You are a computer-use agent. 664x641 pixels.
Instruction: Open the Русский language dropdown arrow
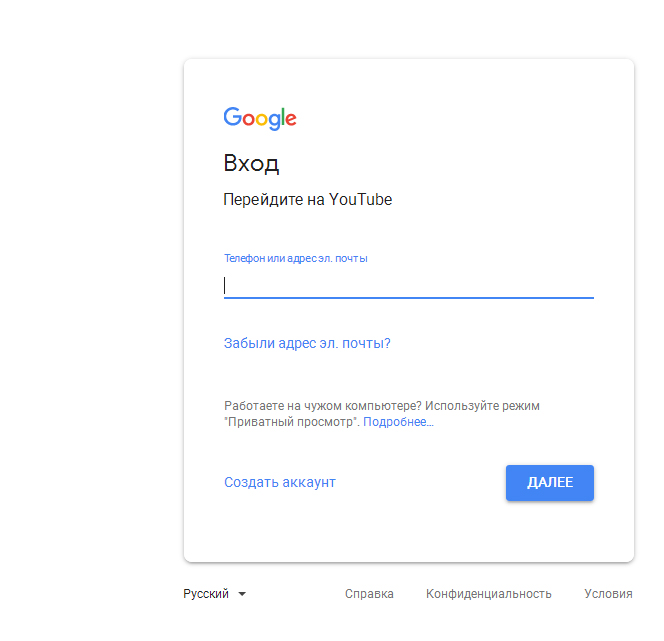pyautogui.click(x=242, y=594)
